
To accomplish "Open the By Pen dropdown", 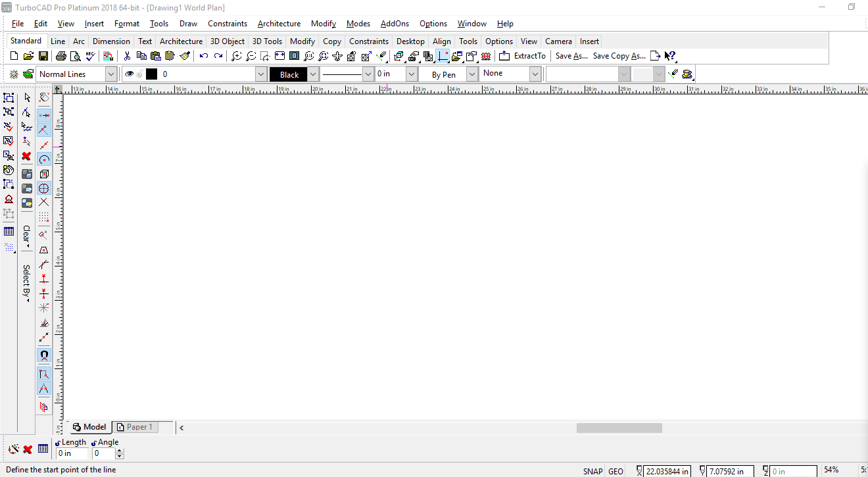I will coord(472,74).
